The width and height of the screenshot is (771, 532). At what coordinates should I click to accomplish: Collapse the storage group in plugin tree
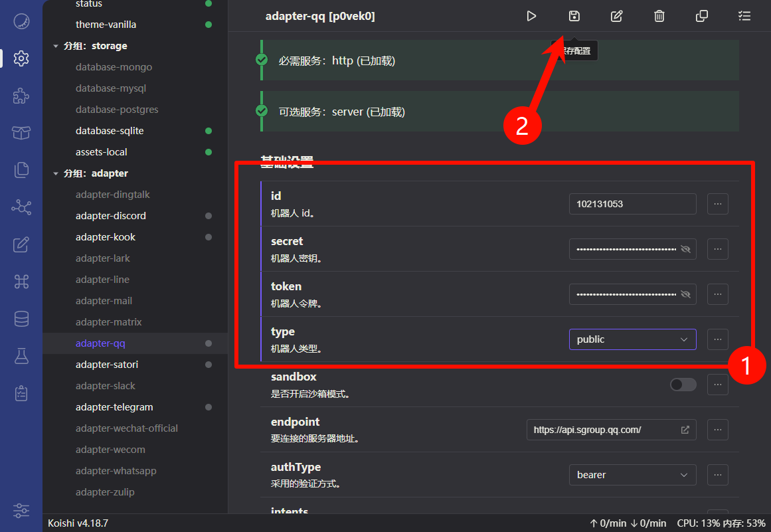[56, 46]
